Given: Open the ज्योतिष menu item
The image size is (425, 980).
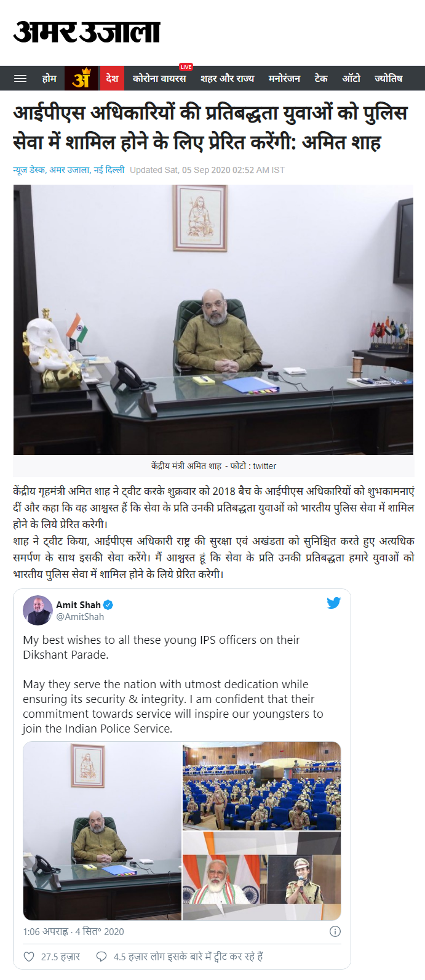Looking at the screenshot, I should pyautogui.click(x=388, y=78).
